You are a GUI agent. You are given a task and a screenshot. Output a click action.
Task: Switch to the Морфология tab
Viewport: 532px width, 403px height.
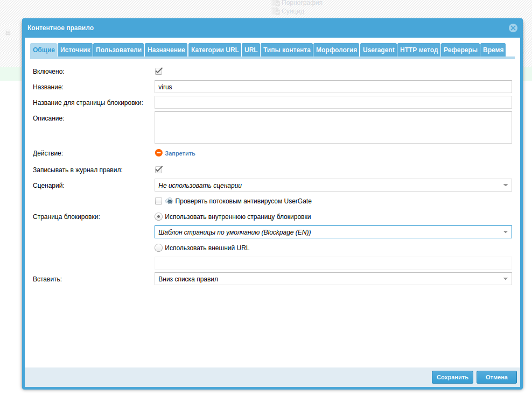point(336,50)
